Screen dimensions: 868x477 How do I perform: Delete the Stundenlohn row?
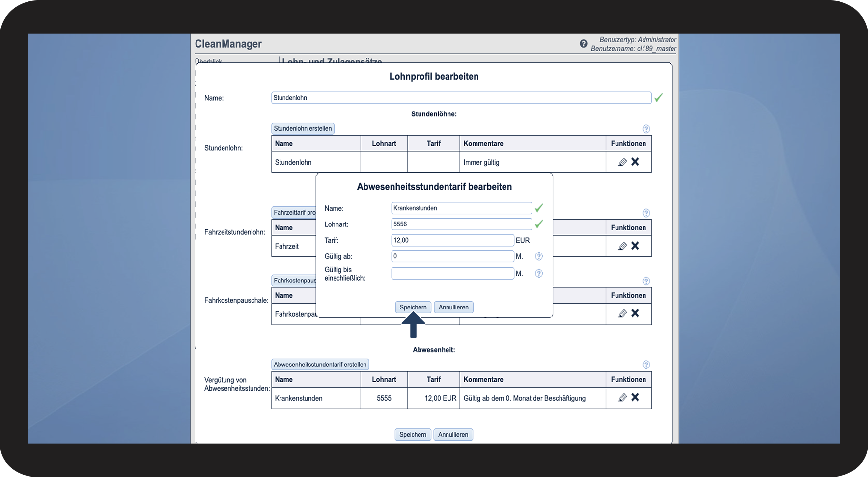coord(635,162)
